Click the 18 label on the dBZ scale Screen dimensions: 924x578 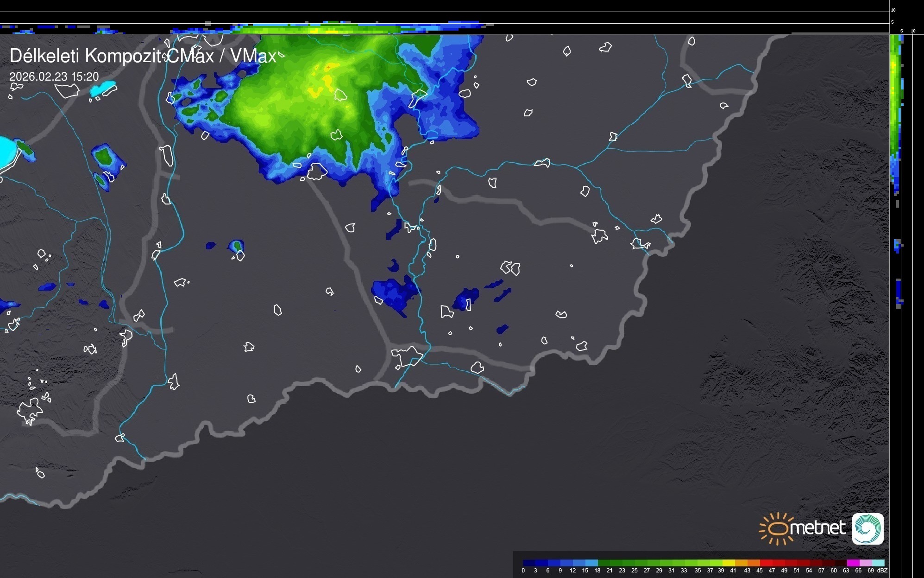(x=597, y=571)
